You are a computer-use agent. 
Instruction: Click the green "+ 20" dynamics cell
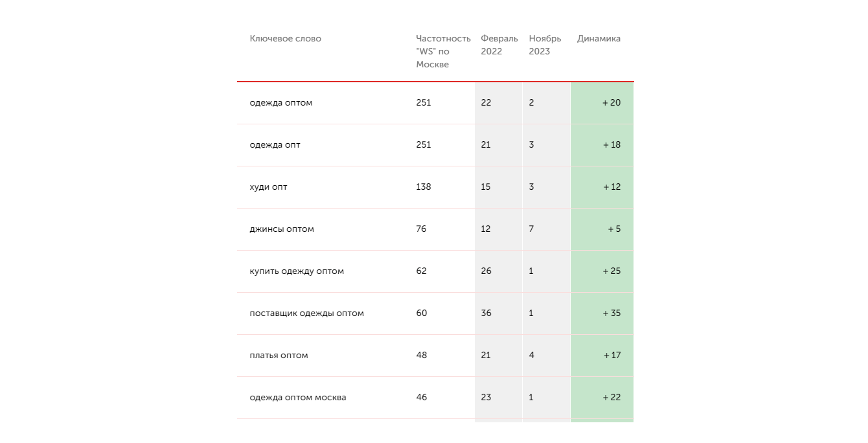[611, 103]
